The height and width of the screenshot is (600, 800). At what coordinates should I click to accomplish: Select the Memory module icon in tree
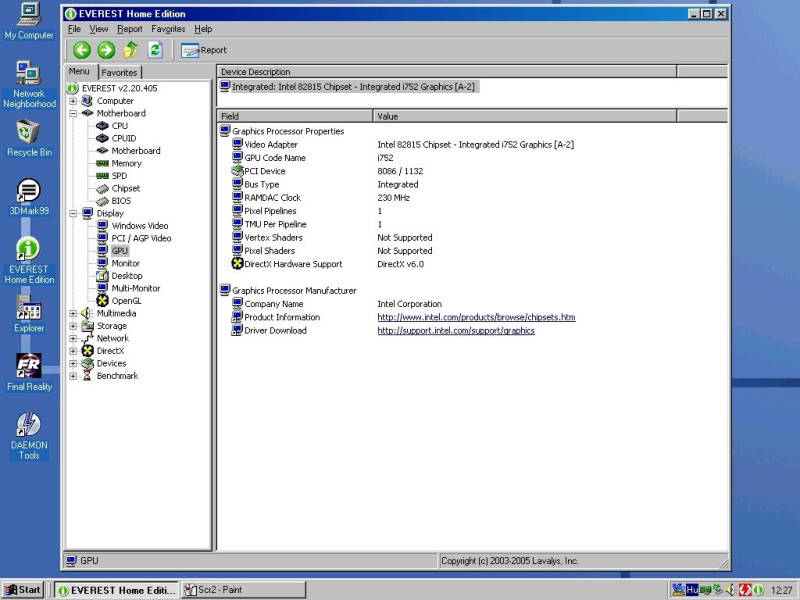tap(102, 163)
